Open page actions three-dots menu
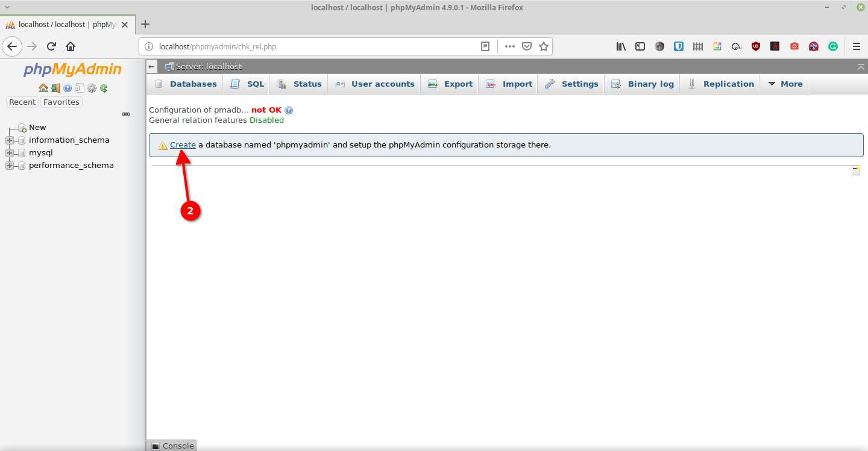Image resolution: width=868 pixels, height=451 pixels. [510, 46]
